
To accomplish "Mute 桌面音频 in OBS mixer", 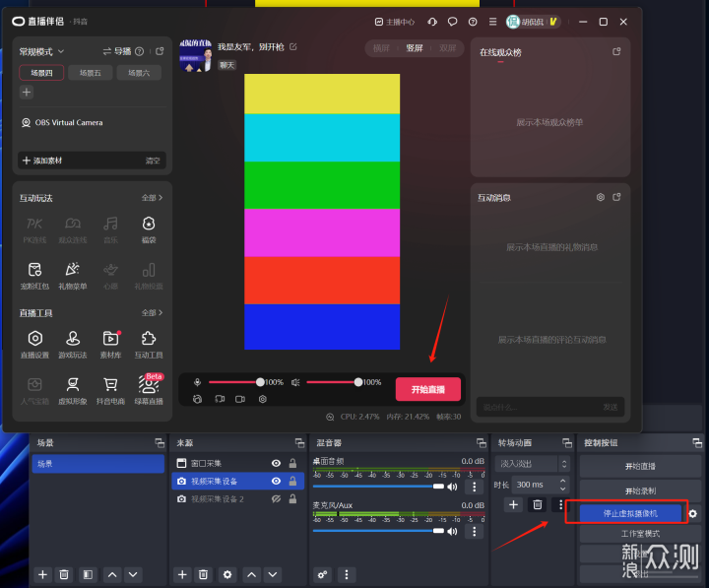I will [453, 487].
